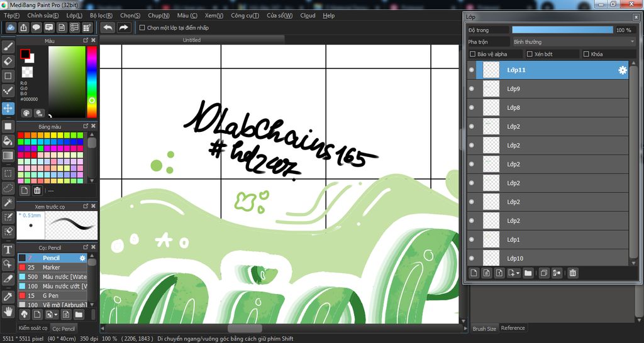Click the black foreground color swatch

pos(25,54)
